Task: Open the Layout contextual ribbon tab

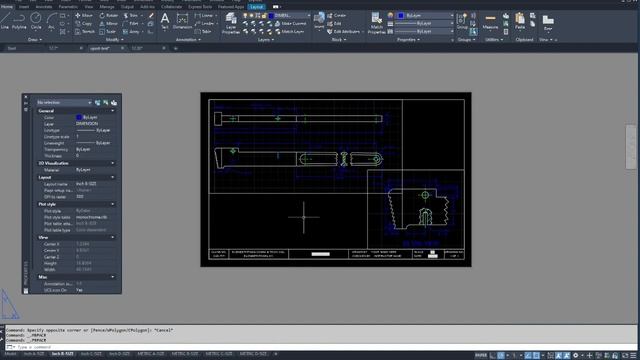Action: (x=256, y=7)
